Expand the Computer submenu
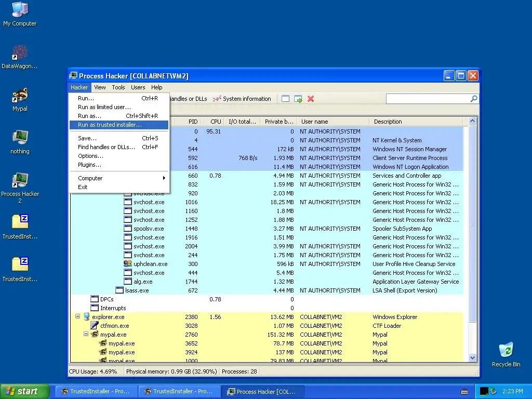The image size is (532, 399). [119, 178]
